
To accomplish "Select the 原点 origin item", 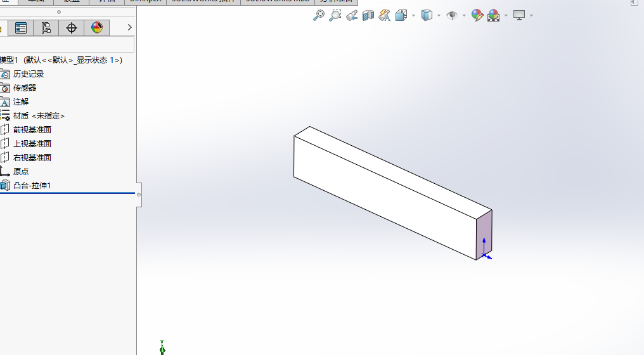I will pos(20,172).
